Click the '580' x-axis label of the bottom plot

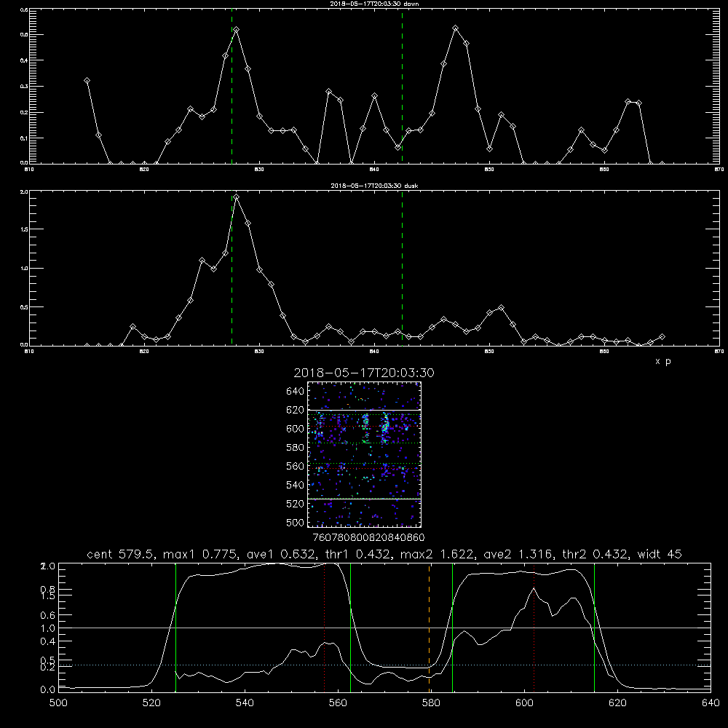click(431, 703)
